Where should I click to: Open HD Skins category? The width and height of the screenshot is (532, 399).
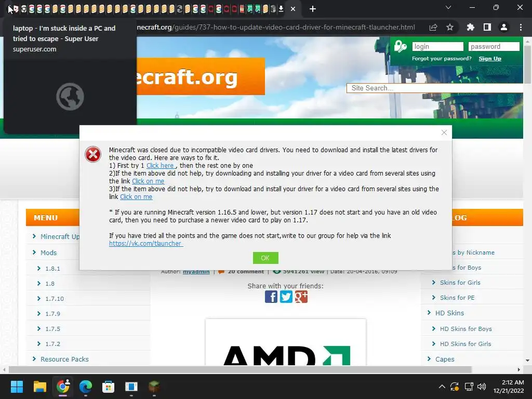pyautogui.click(x=449, y=313)
